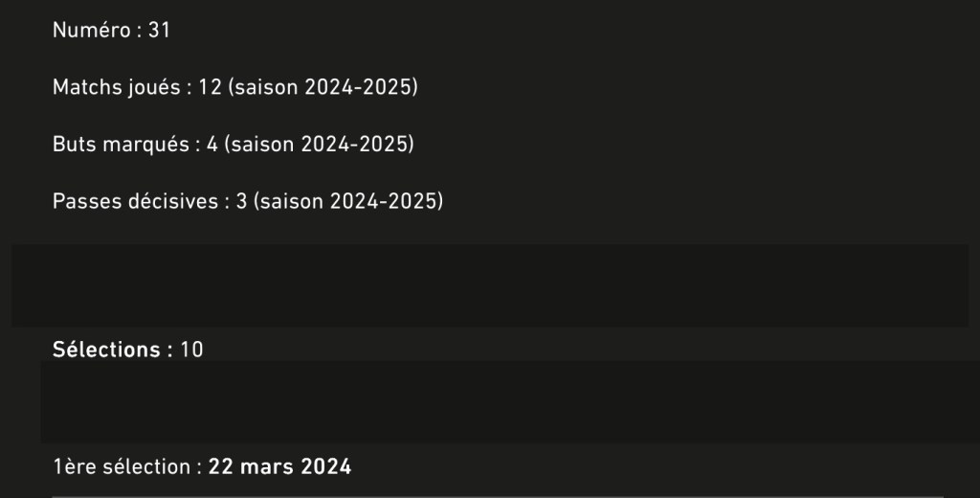Screen dimensions: 980x498
Task: Click the day 22 in first selection date
Action: click(x=220, y=467)
